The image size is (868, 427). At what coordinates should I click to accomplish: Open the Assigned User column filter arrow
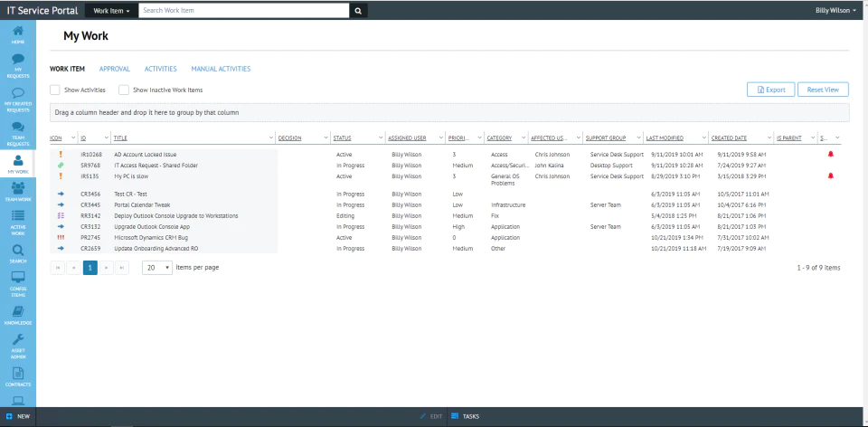[441, 138]
